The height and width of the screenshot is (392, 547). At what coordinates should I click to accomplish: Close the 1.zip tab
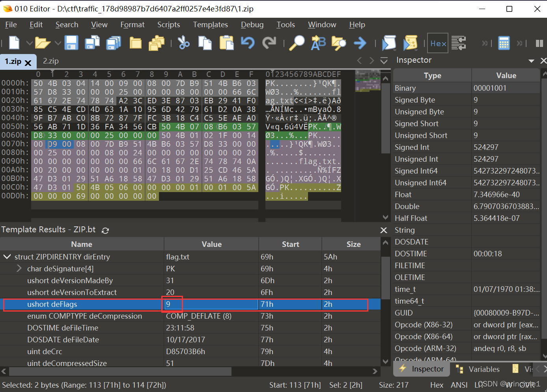(x=28, y=62)
